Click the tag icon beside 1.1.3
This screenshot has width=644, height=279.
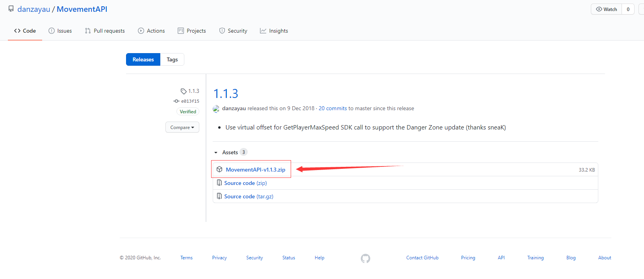[183, 91]
